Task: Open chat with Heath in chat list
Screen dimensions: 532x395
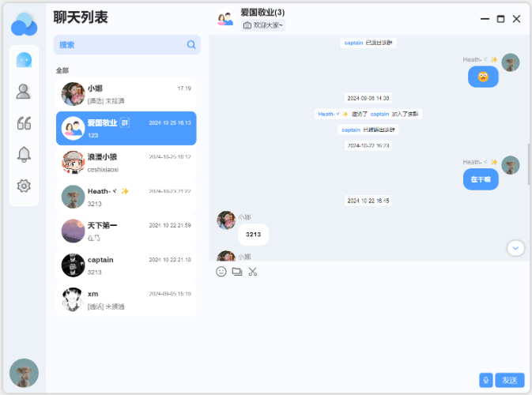Action: [126, 197]
